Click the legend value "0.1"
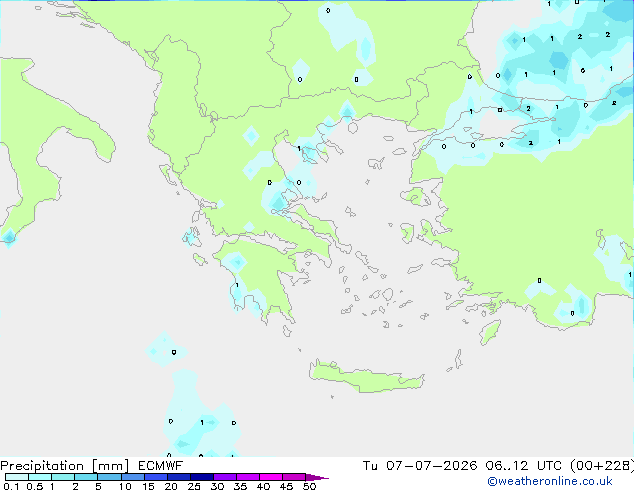Screen dimensions: 634x490 [11, 486]
